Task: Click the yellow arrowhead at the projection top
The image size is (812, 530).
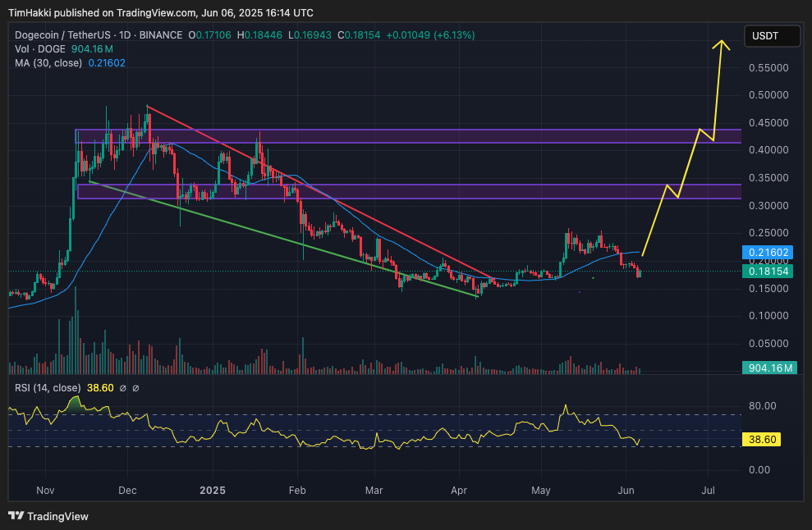Action: click(x=723, y=43)
